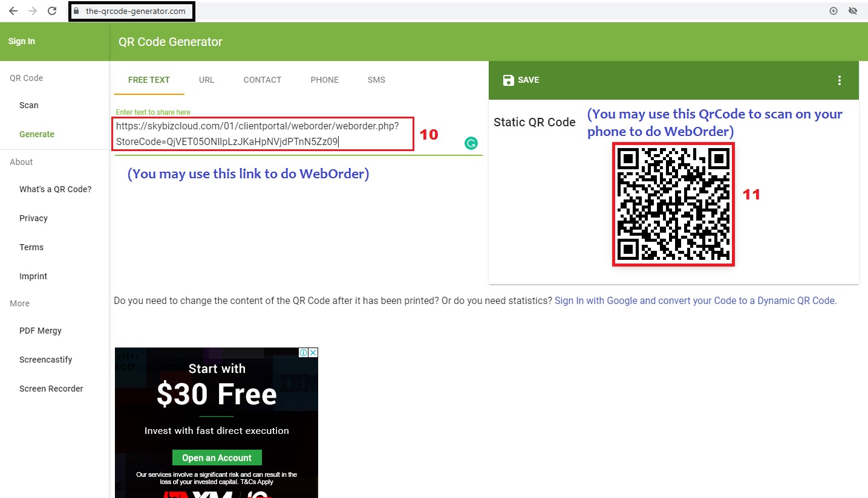Click the floppy disk save icon

point(509,80)
